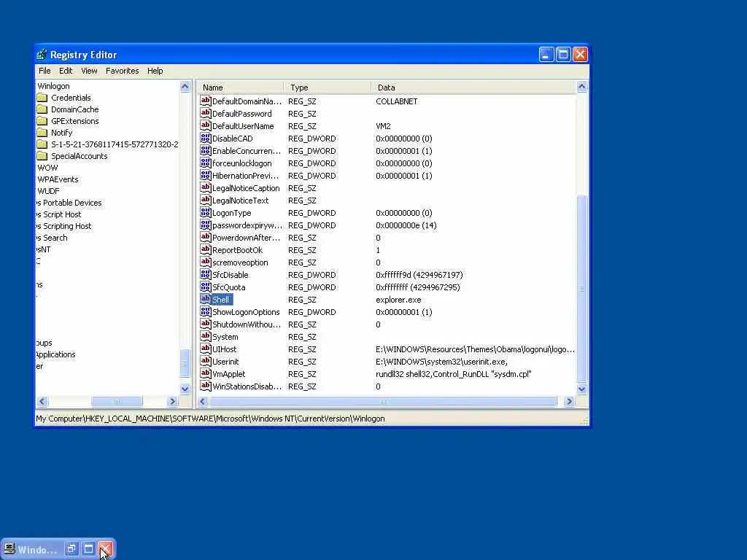This screenshot has width=747, height=560.
Task: Select the WinStationsDisabled value name
Action: coord(247,386)
